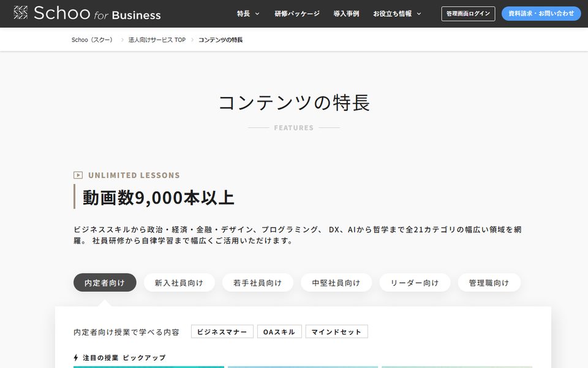Viewport: 588px width, 368px height.
Task: Click the マインドセット tag
Action: pos(336,332)
